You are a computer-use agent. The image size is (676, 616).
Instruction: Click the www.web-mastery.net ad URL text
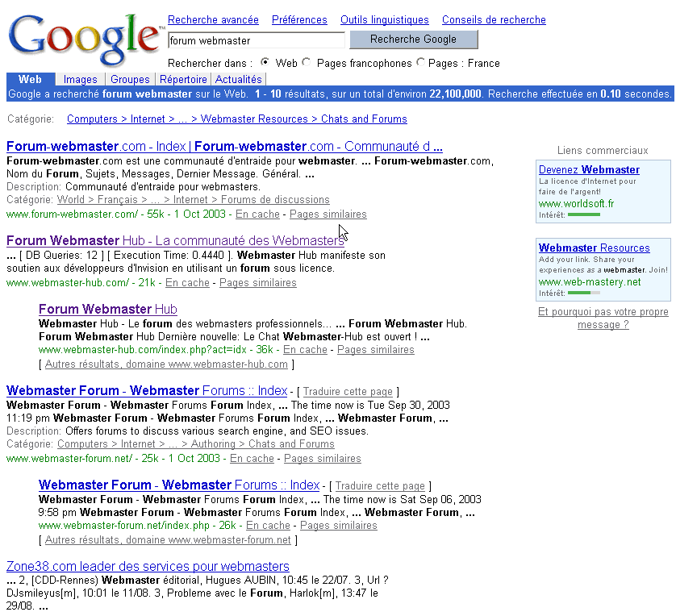(590, 281)
